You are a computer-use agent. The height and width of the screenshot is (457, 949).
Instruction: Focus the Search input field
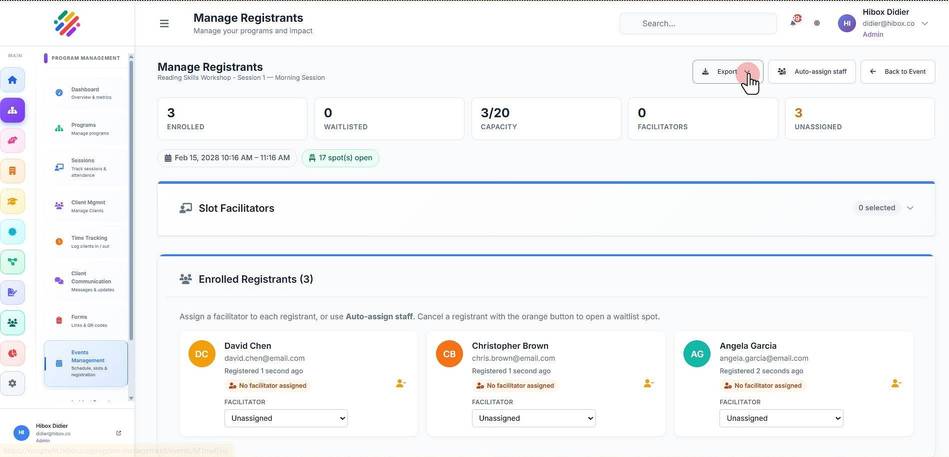pyautogui.click(x=698, y=24)
